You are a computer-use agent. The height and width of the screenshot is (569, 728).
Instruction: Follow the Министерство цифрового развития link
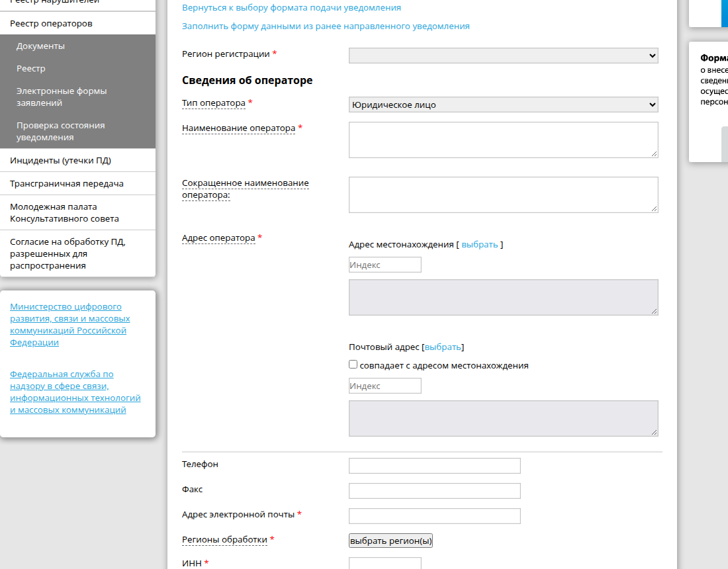click(69, 324)
